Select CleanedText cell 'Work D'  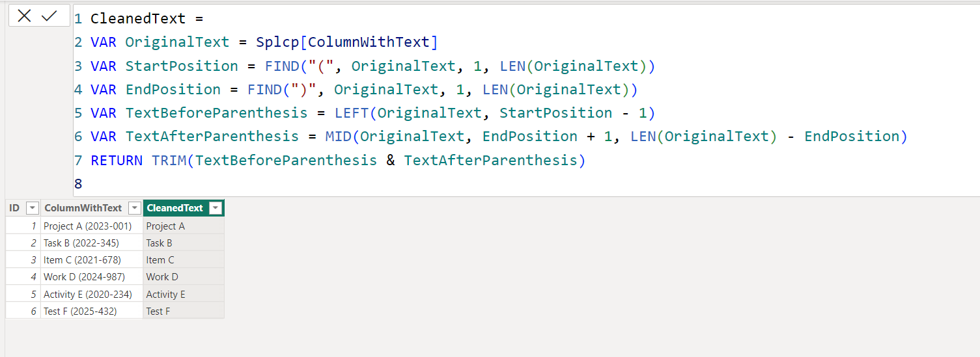pyautogui.click(x=184, y=276)
